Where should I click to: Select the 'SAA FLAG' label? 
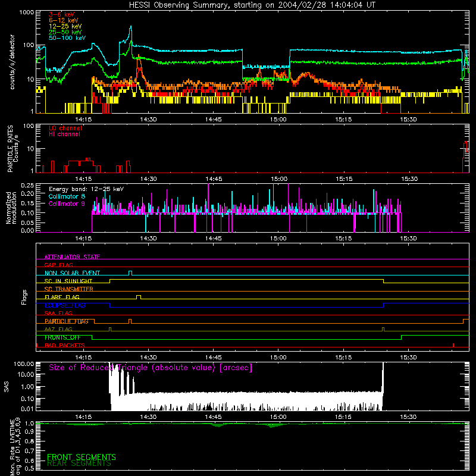tap(58, 313)
